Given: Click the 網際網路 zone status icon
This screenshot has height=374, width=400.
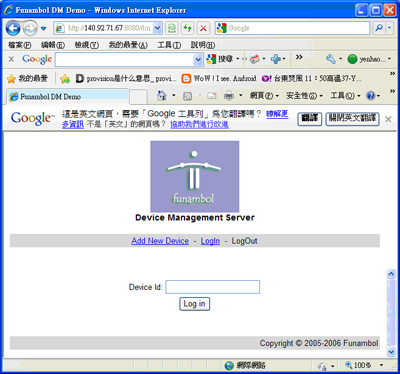Looking at the screenshot, I should [x=229, y=366].
